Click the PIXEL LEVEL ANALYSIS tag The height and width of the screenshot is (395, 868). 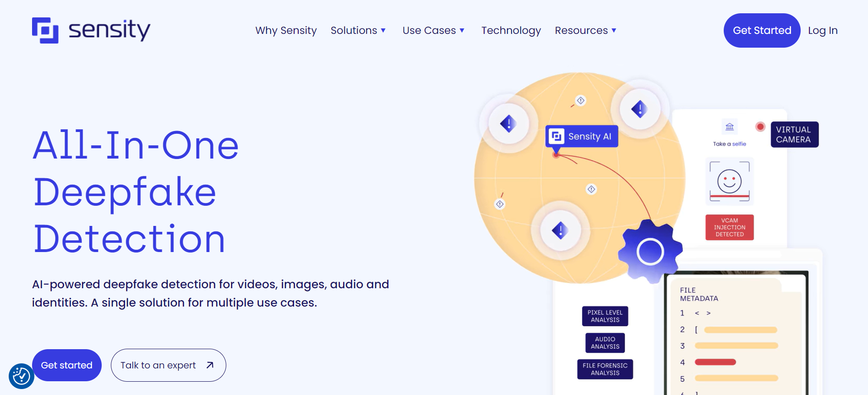click(x=605, y=316)
